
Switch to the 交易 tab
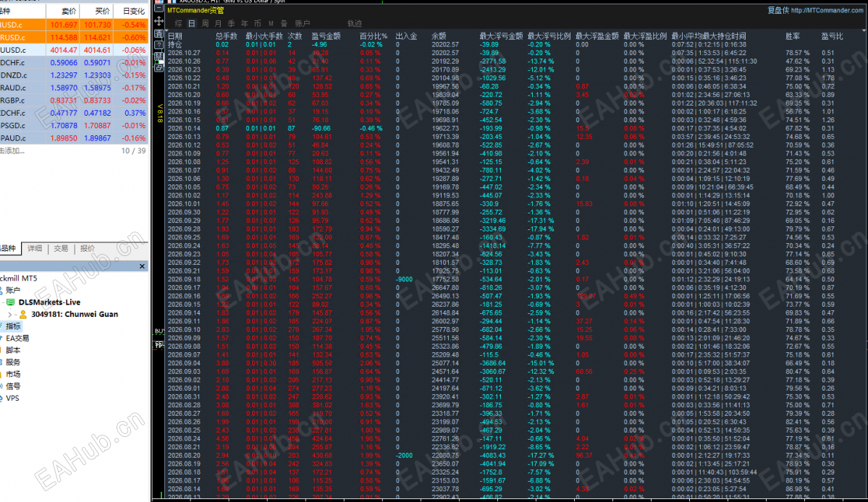[61, 249]
